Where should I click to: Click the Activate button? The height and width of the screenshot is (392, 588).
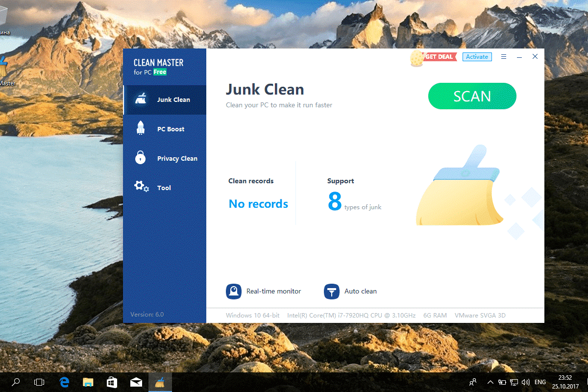tap(477, 57)
